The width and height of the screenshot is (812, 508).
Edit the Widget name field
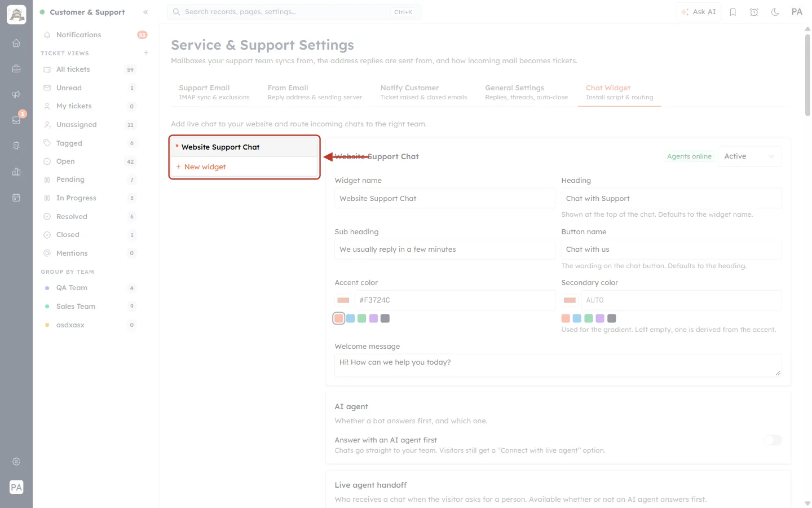tap(445, 199)
